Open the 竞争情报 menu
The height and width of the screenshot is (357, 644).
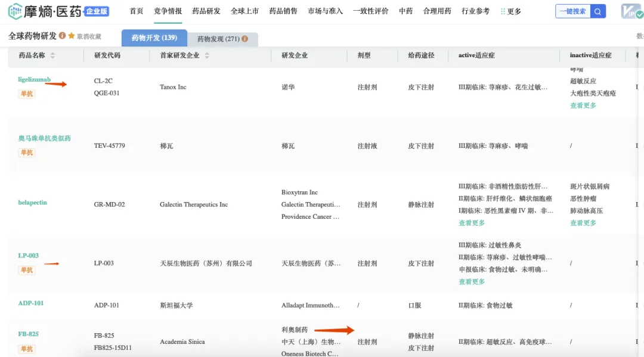[x=168, y=11]
